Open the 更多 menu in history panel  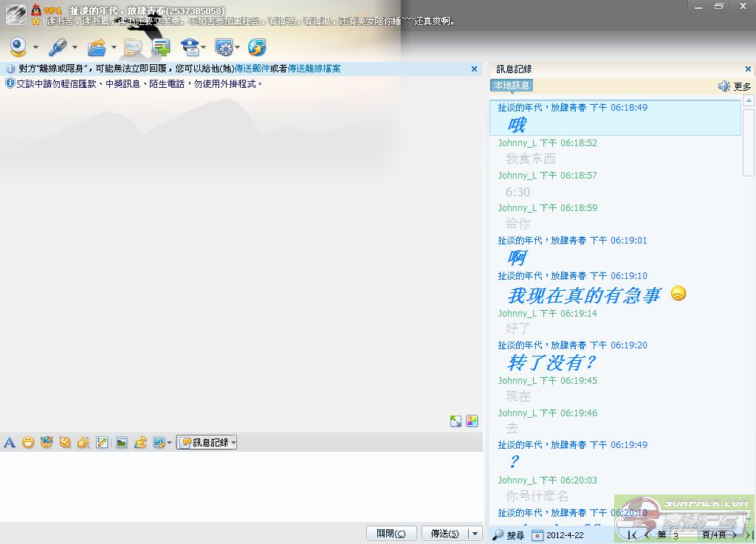pos(742,86)
